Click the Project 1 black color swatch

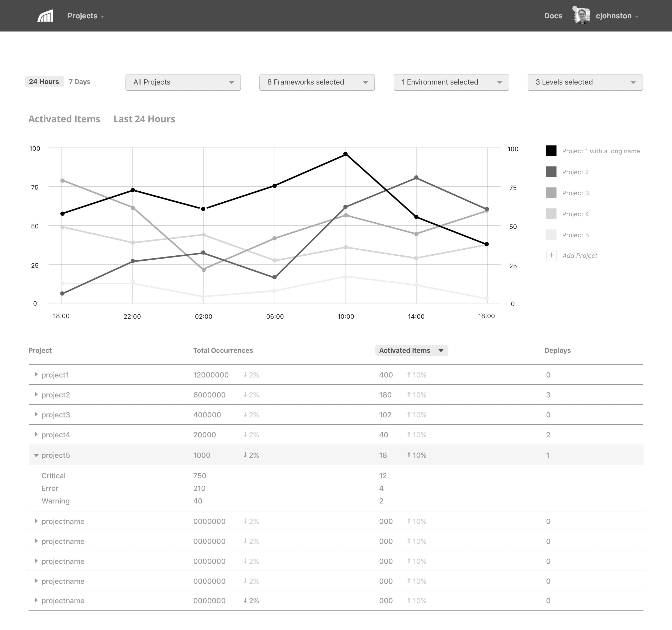pyautogui.click(x=551, y=151)
